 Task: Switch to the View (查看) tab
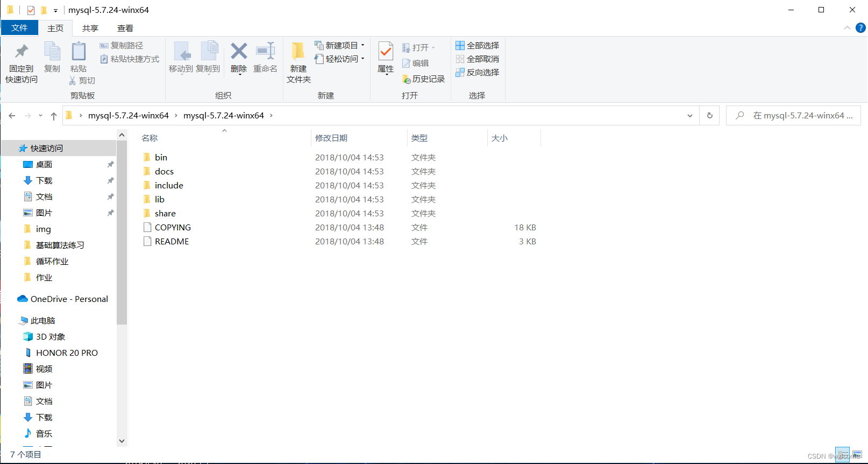coord(125,28)
